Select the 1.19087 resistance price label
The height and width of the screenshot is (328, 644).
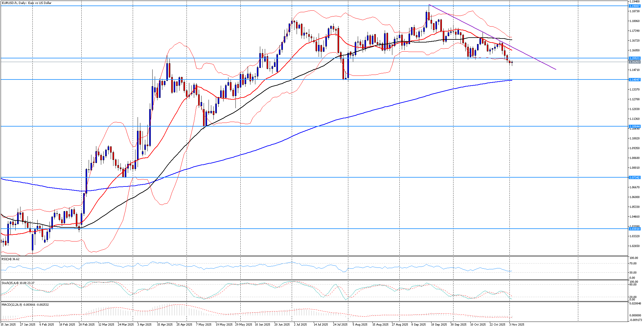[634, 6]
